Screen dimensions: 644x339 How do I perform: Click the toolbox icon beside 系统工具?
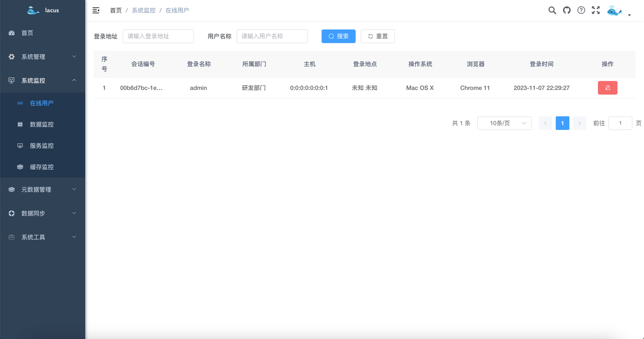click(x=11, y=237)
